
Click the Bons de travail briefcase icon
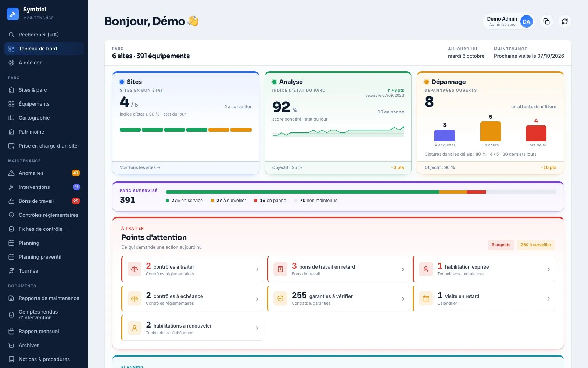(11, 201)
